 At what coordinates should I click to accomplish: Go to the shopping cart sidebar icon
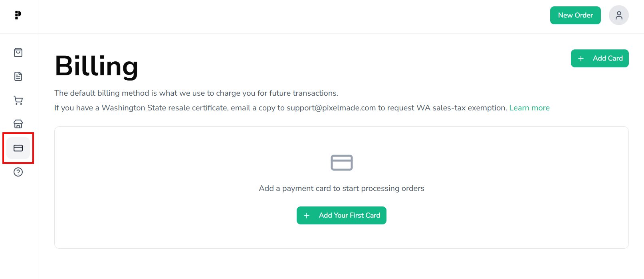[18, 100]
